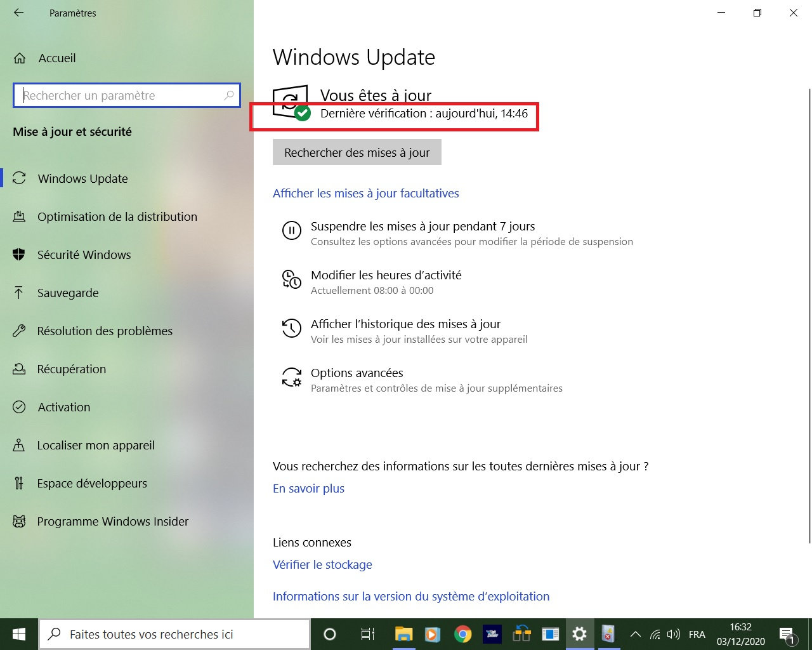Open the Flight Simulator taskbar icon
Image resolution: width=812 pixels, height=650 pixels.
point(492,634)
